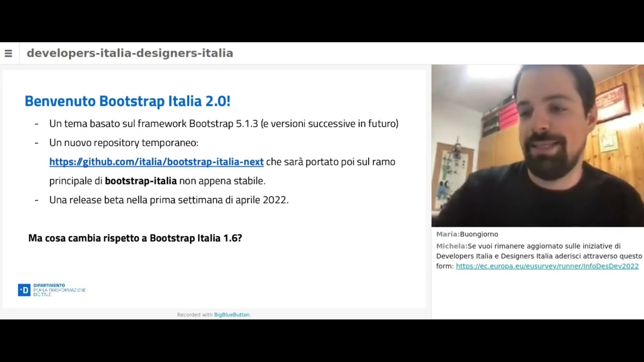Select Michela's chat message text
Screen dimensions: 644x362
coord(539,256)
